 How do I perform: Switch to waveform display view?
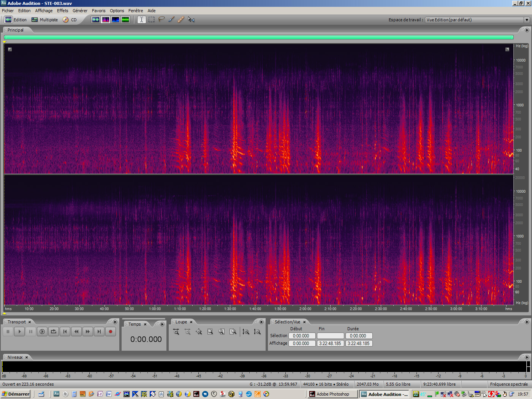point(96,19)
